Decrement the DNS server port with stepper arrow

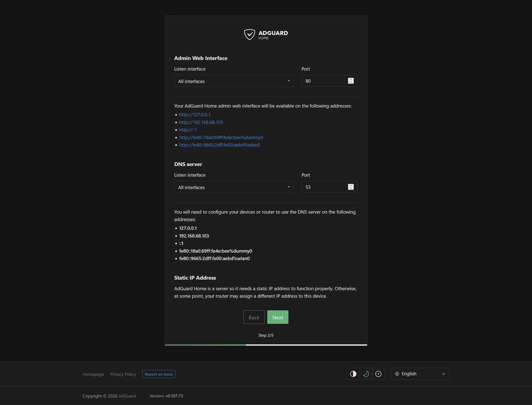point(351,188)
